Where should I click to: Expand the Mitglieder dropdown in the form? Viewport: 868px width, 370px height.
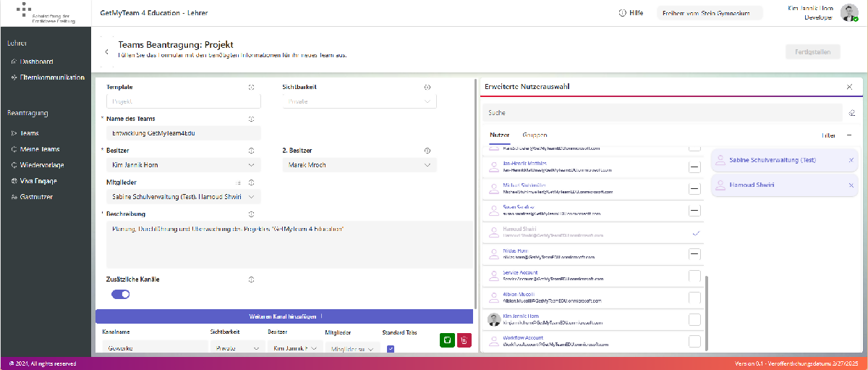[x=184, y=196]
